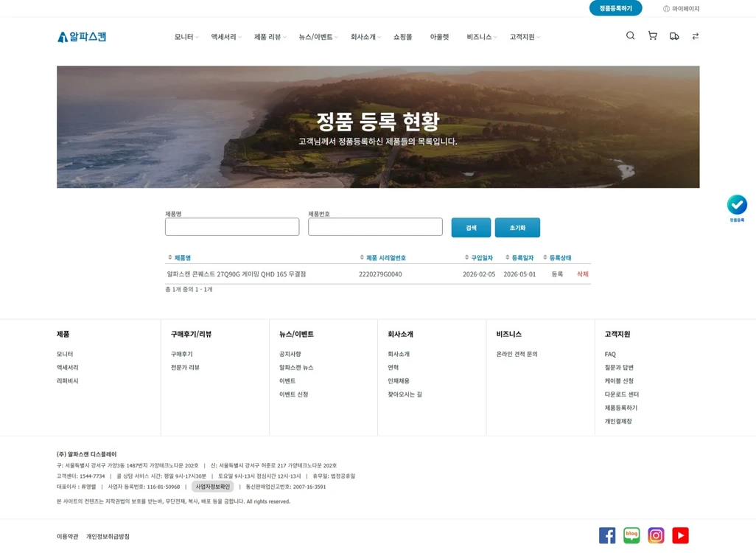The height and width of the screenshot is (553, 756).
Task: Open the Facebook icon in footer
Action: pyautogui.click(x=607, y=535)
